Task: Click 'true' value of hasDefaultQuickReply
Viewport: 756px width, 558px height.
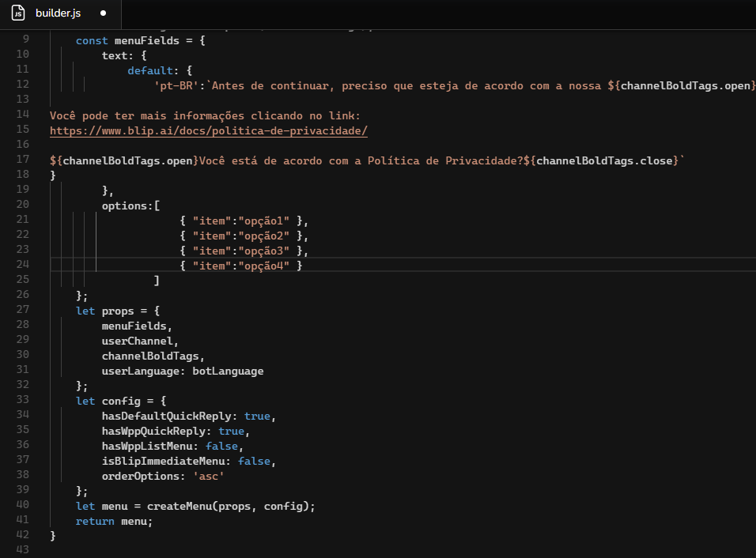Action: tap(257, 416)
